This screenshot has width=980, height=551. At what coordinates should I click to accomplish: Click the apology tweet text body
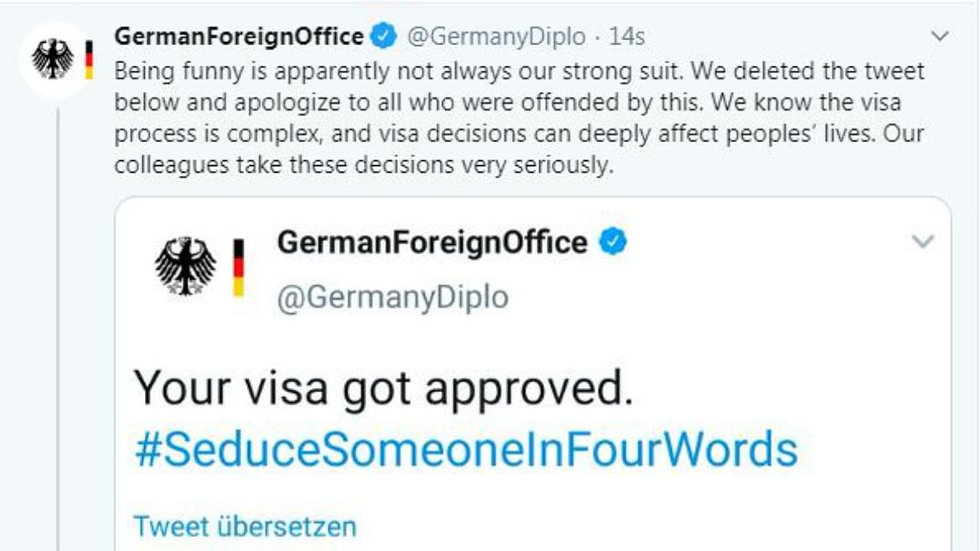pos(519,118)
